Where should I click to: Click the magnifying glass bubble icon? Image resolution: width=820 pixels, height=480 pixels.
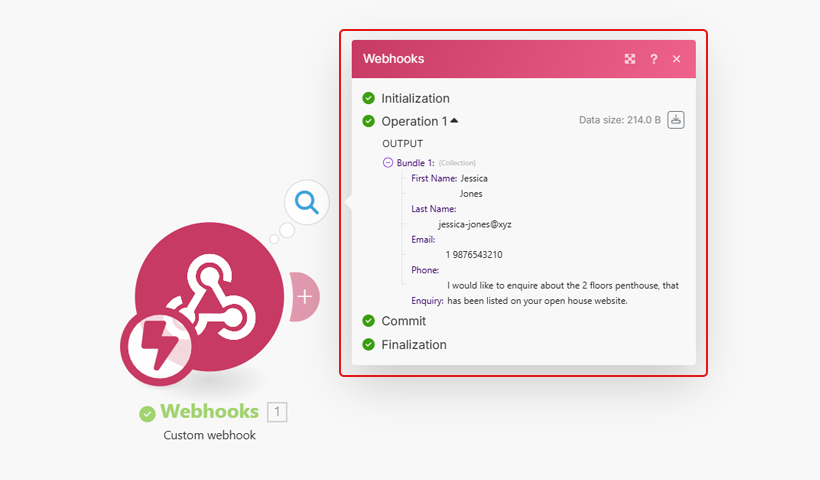[x=307, y=203]
